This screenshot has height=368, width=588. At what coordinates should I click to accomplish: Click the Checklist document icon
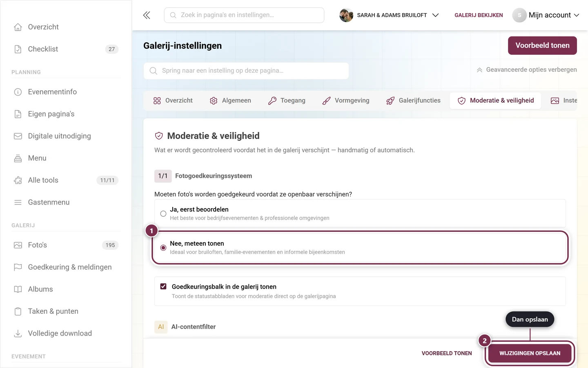pyautogui.click(x=18, y=49)
